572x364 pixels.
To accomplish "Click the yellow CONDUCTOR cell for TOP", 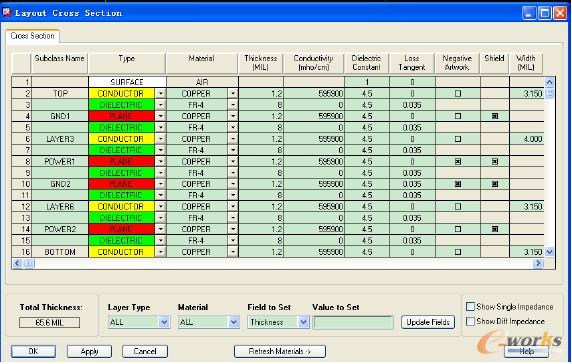I will tap(121, 94).
